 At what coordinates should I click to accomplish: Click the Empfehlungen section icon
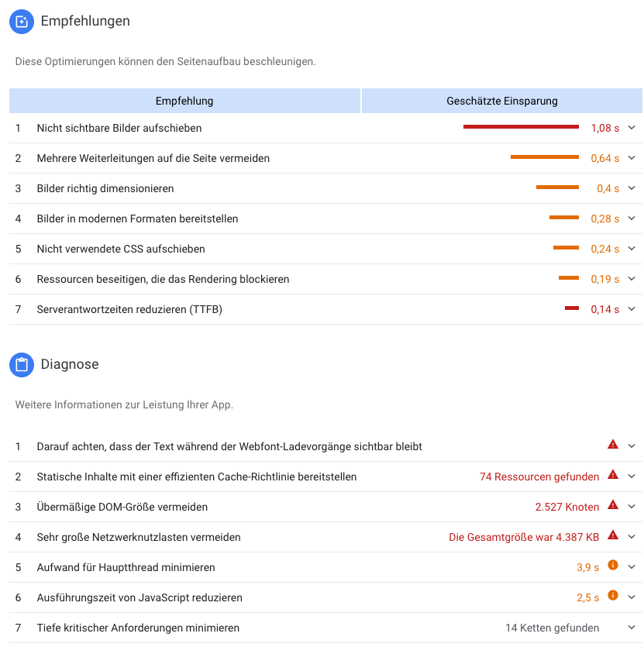tap(22, 21)
